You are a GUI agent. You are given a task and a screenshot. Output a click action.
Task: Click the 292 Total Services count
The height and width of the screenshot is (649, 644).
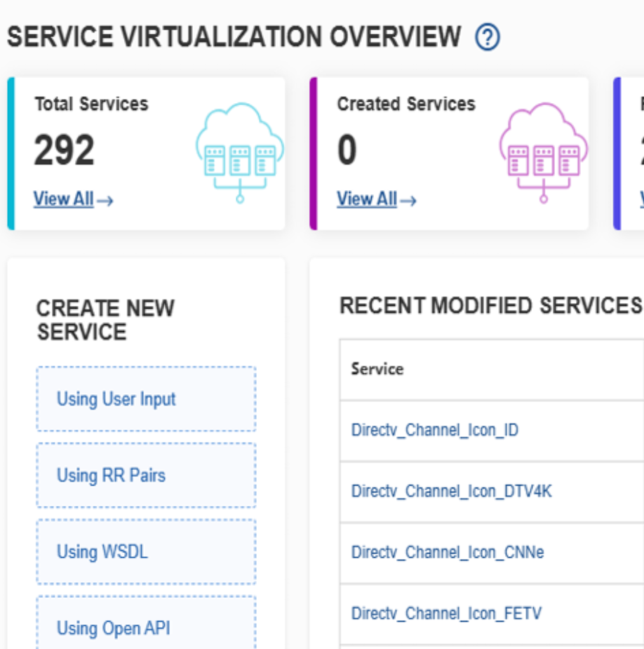tap(64, 151)
